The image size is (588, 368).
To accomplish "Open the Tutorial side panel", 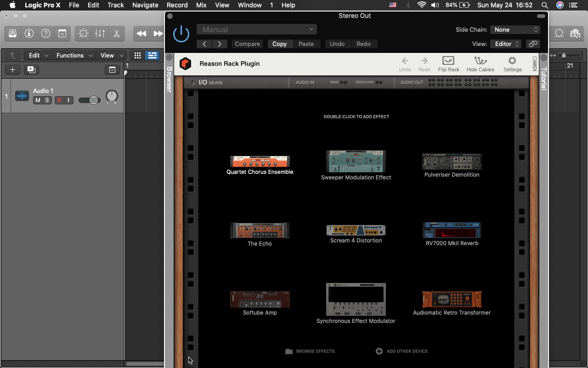I will point(544,78).
